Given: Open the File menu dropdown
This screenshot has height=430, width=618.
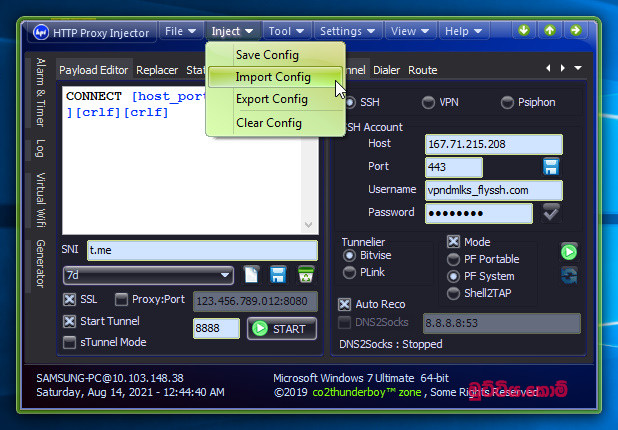Looking at the screenshot, I should (x=180, y=31).
